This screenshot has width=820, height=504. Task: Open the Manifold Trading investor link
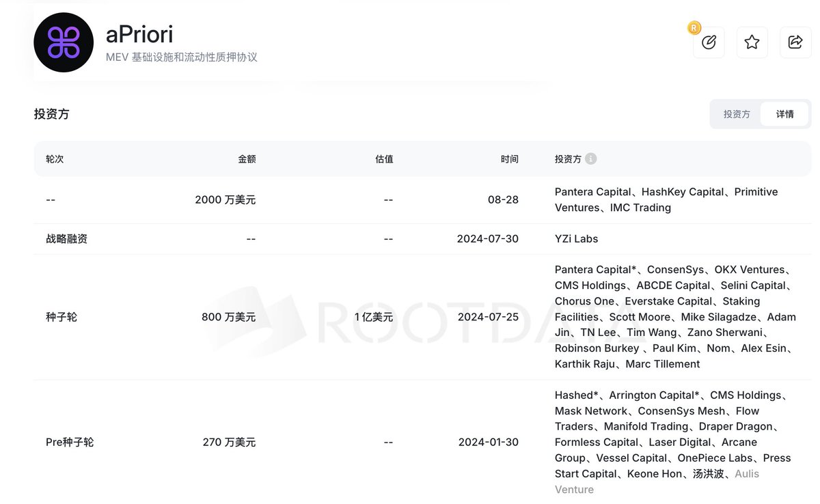coord(646,427)
